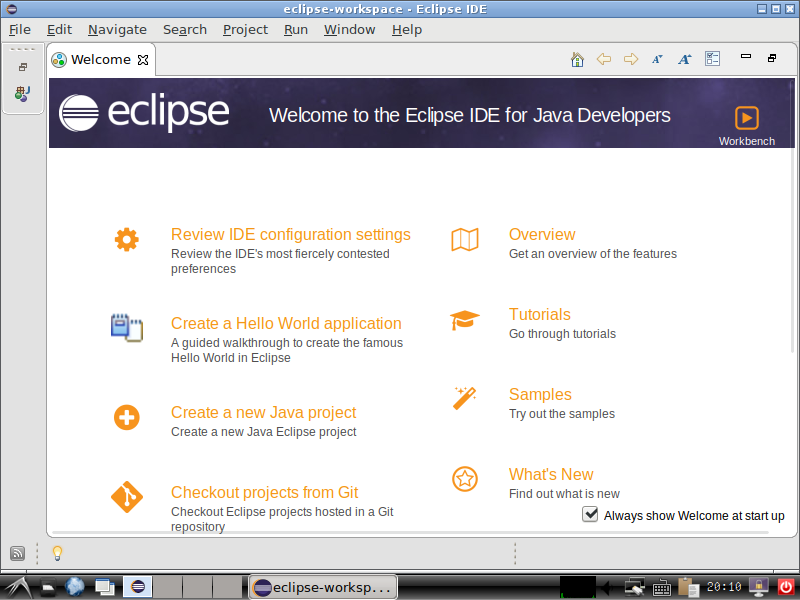Open Checkout projects from Git link

tap(264, 492)
